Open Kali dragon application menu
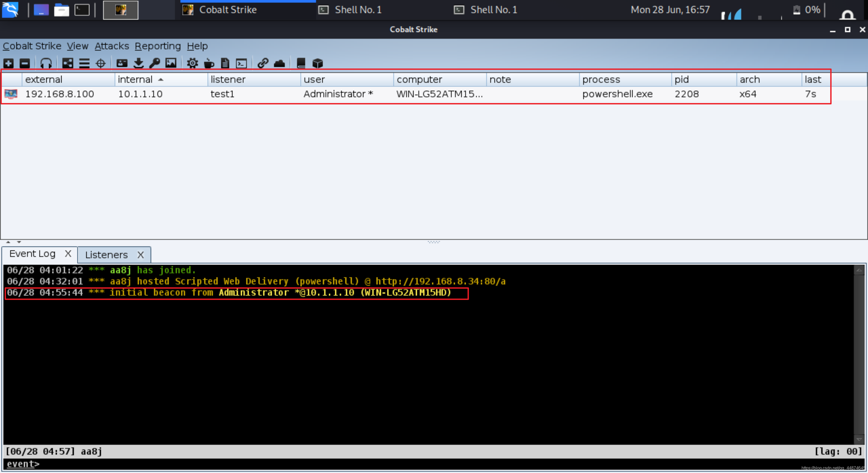Screen dimensions: 868x473 click(10, 9)
